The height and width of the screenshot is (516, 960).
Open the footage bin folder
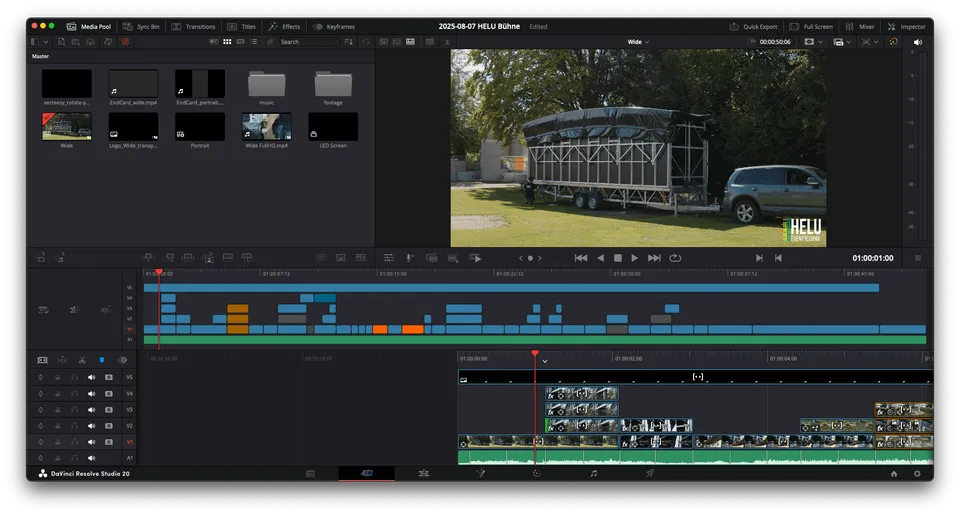[333, 84]
